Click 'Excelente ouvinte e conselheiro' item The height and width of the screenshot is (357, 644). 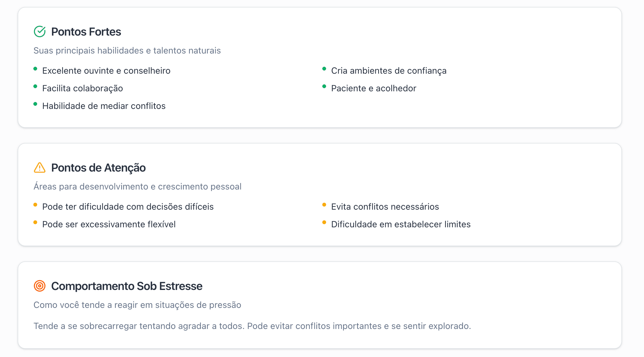point(106,71)
